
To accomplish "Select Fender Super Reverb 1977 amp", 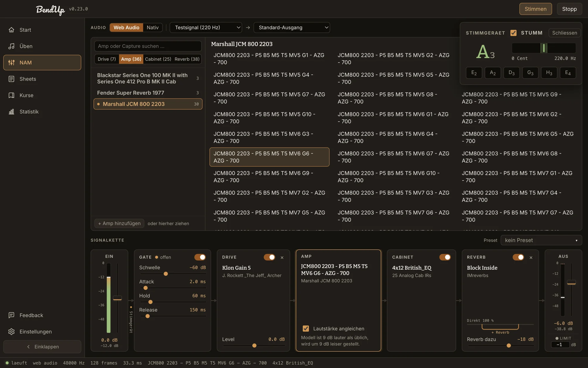I will (x=148, y=93).
